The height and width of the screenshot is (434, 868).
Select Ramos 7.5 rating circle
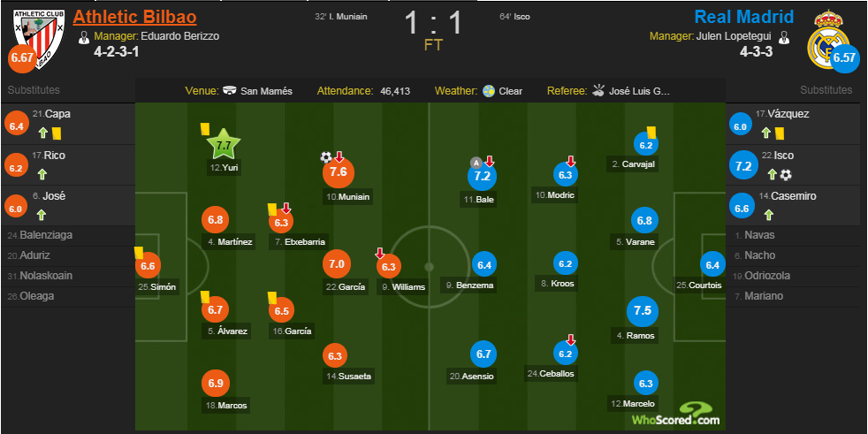pos(643,310)
